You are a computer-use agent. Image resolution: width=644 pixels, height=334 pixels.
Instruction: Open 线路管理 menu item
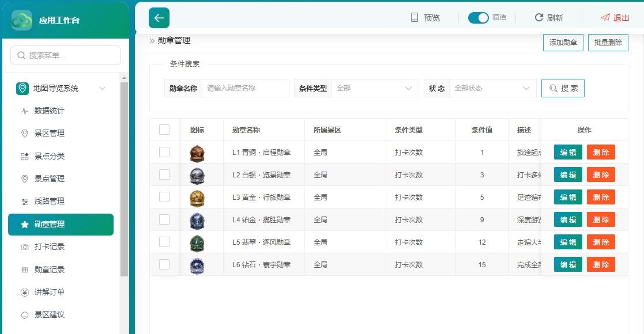point(61,202)
